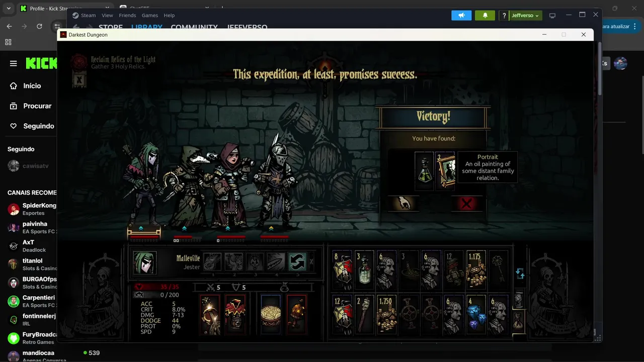Open SpiderKong recommended channel
This screenshot has height=362, width=644.
tap(32, 209)
